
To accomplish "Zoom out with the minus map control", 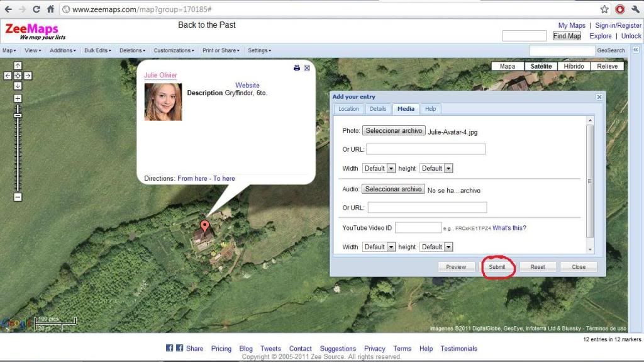I will [x=18, y=197].
